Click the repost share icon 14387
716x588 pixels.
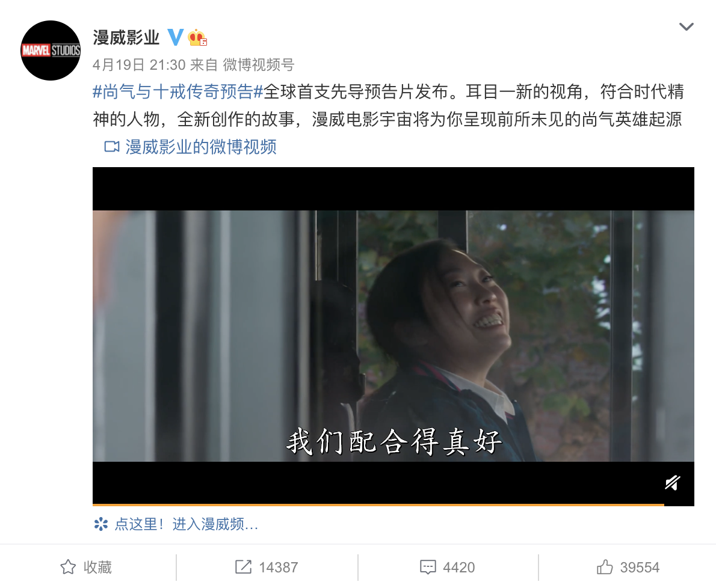243,567
